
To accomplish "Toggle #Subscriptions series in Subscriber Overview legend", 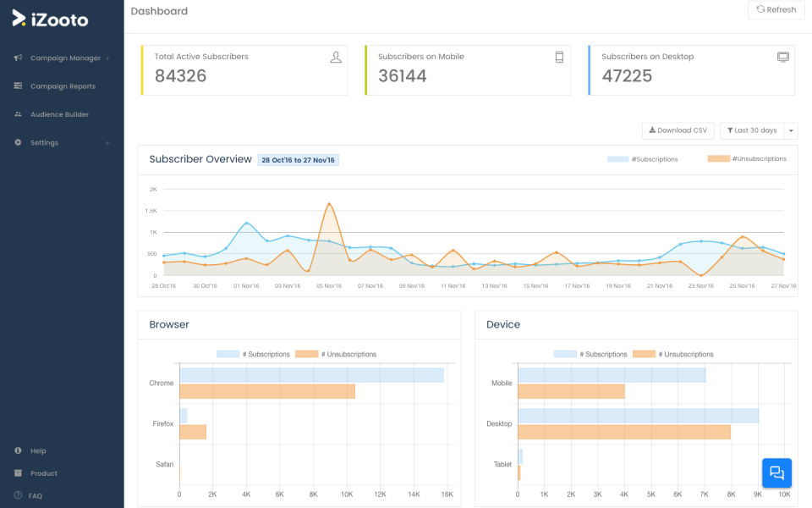I will tap(642, 159).
